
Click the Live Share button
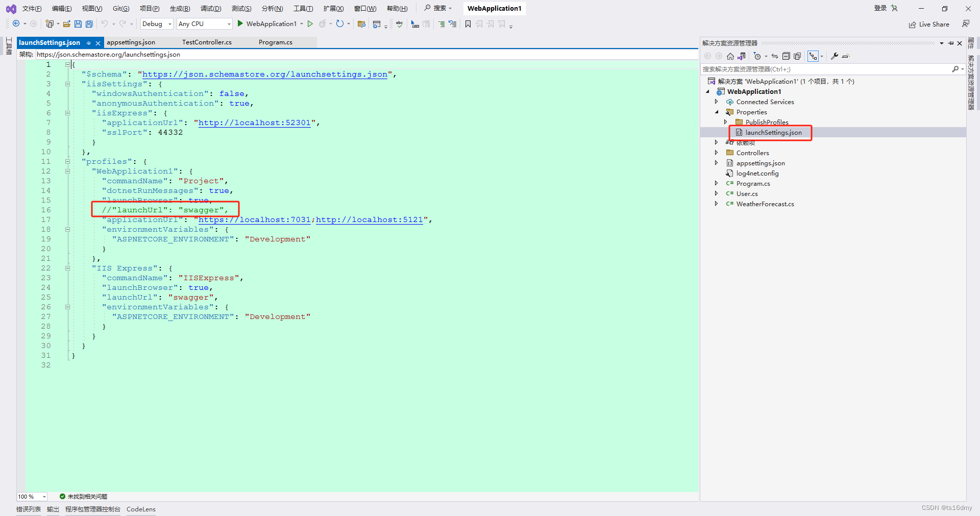(x=929, y=24)
